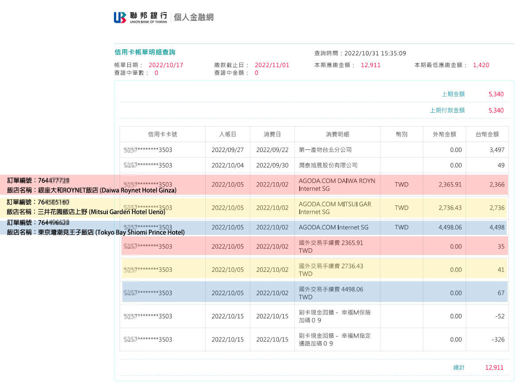Click the 總計 link at the bottom

[459, 367]
